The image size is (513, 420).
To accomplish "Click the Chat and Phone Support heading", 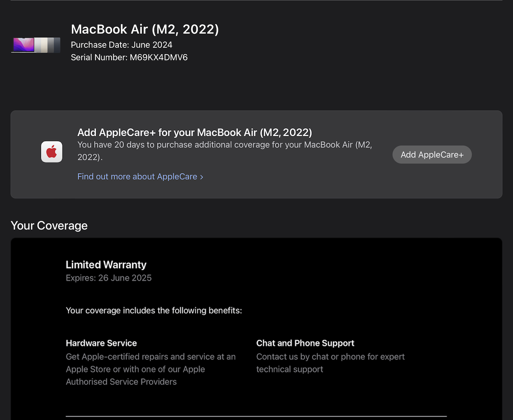I will pos(305,343).
